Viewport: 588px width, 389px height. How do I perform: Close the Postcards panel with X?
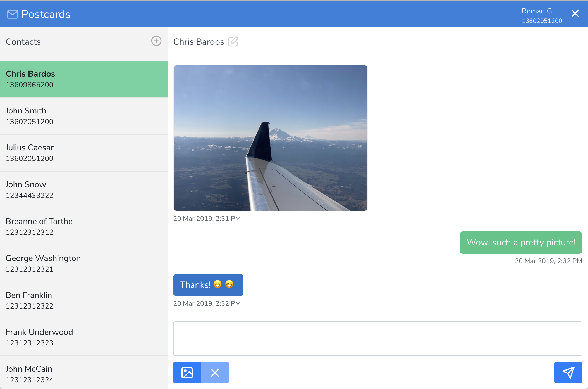click(575, 13)
